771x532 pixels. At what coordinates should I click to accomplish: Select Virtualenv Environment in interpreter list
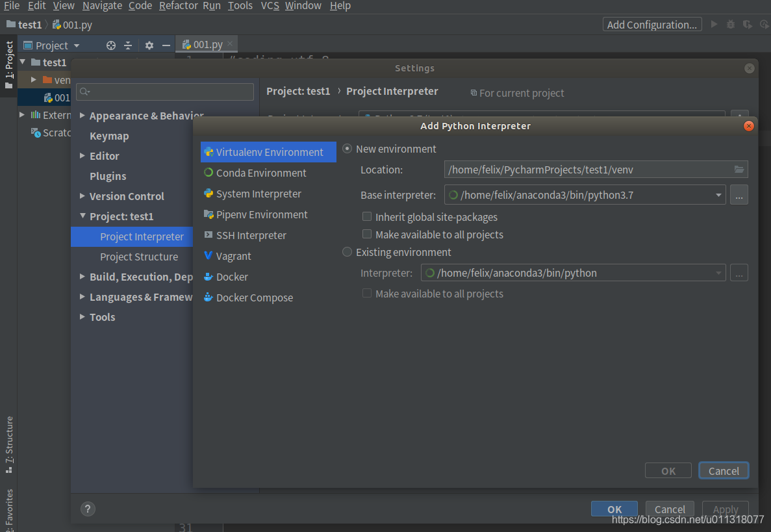(x=268, y=152)
